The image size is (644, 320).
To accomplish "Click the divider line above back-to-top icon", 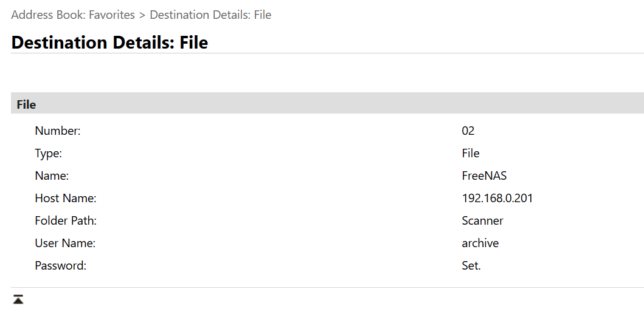I will tap(327, 288).
